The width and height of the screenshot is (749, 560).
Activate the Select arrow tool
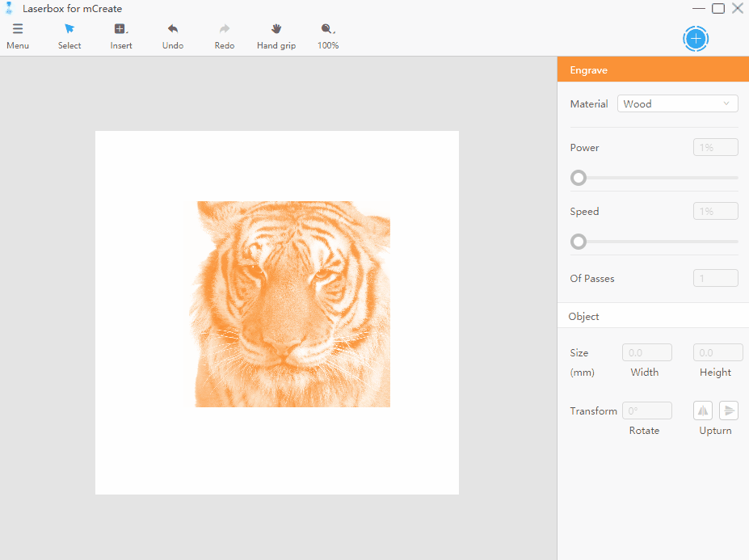[69, 36]
